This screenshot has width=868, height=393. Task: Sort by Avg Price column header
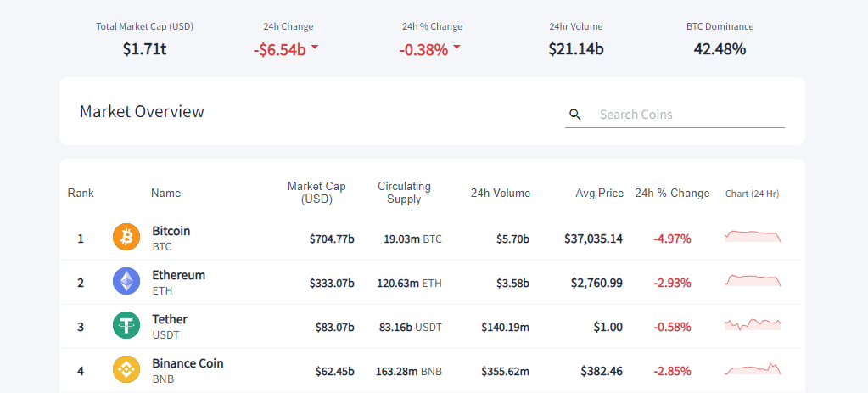pos(600,194)
